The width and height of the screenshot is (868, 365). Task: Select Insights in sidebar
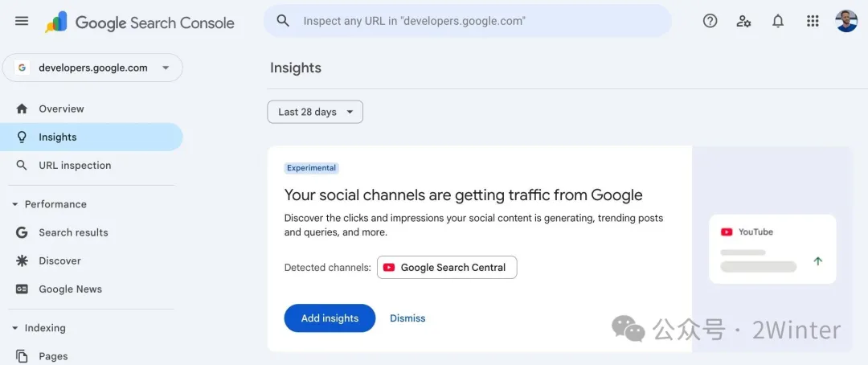click(x=92, y=137)
